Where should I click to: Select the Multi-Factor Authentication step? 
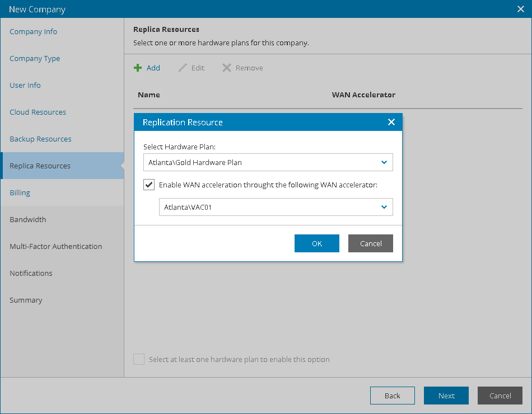[x=56, y=246]
